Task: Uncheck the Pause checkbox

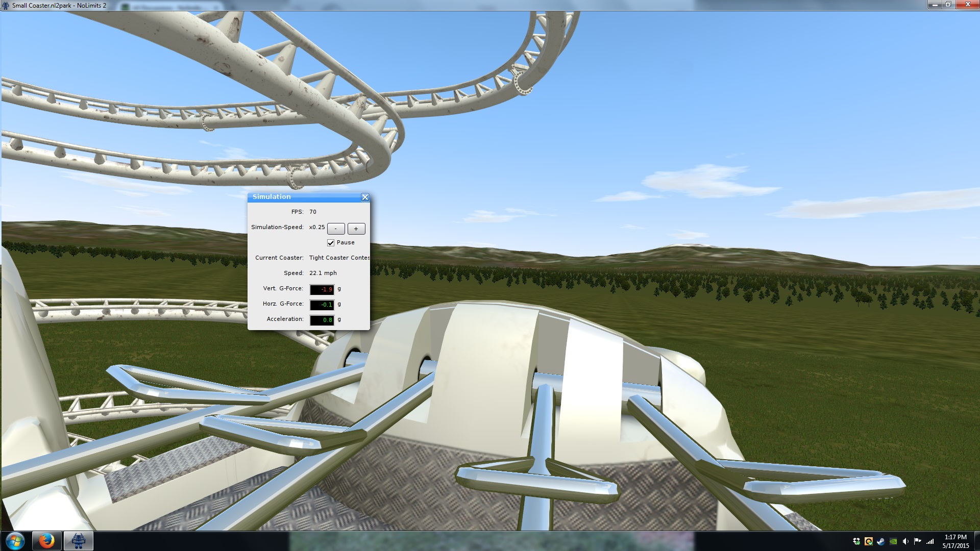Action: 331,243
